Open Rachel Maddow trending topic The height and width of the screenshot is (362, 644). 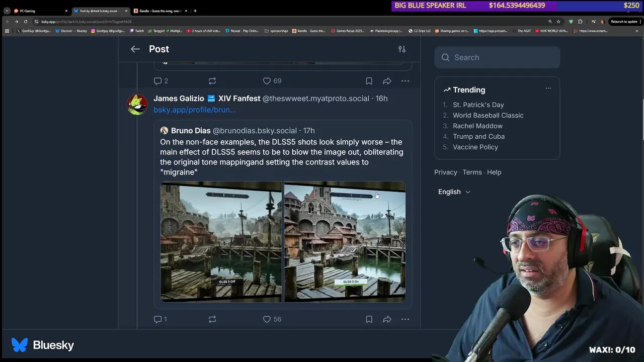click(477, 126)
